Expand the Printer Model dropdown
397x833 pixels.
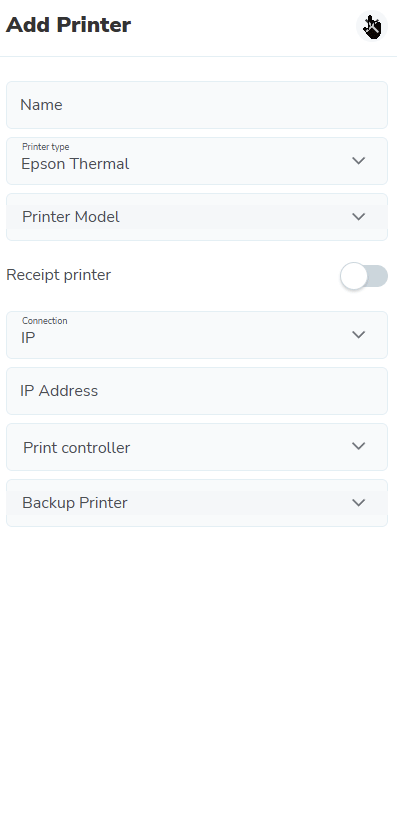[197, 217]
